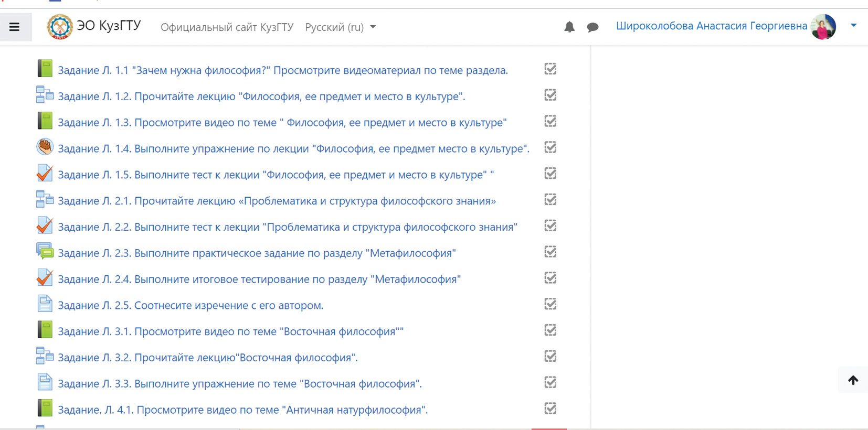This screenshot has height=430, width=868.
Task: Click the ЭО КузГТУ site title
Action: 109,26
